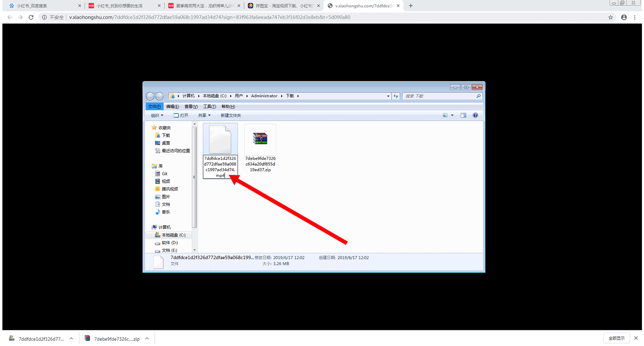
Task: Click the Explorer help question mark icon
Action: (x=475, y=115)
